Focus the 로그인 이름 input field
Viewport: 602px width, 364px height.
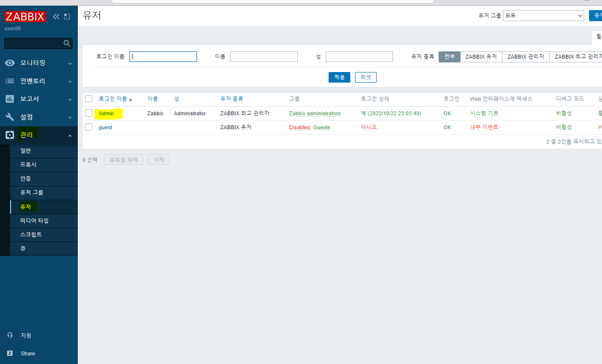pos(163,57)
